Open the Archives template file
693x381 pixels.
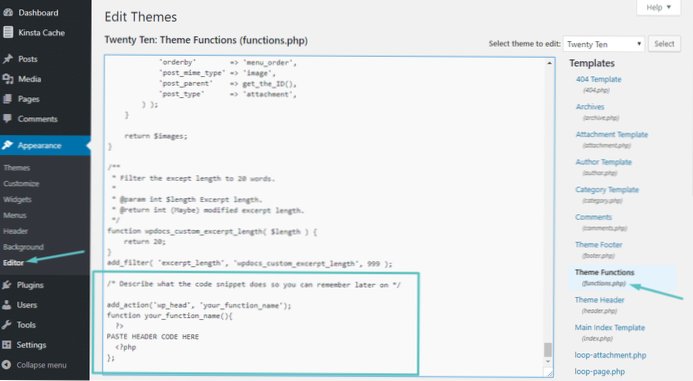(590, 107)
